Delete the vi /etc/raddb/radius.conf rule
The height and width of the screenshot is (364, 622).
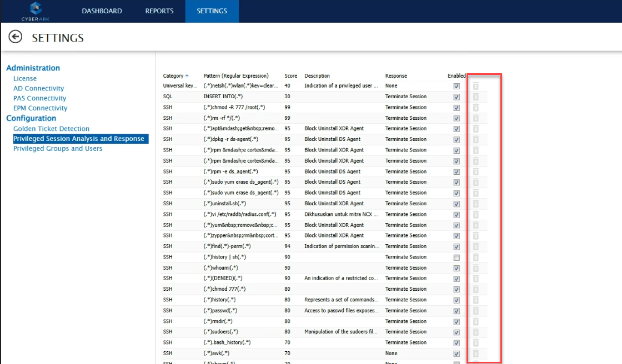coord(475,214)
